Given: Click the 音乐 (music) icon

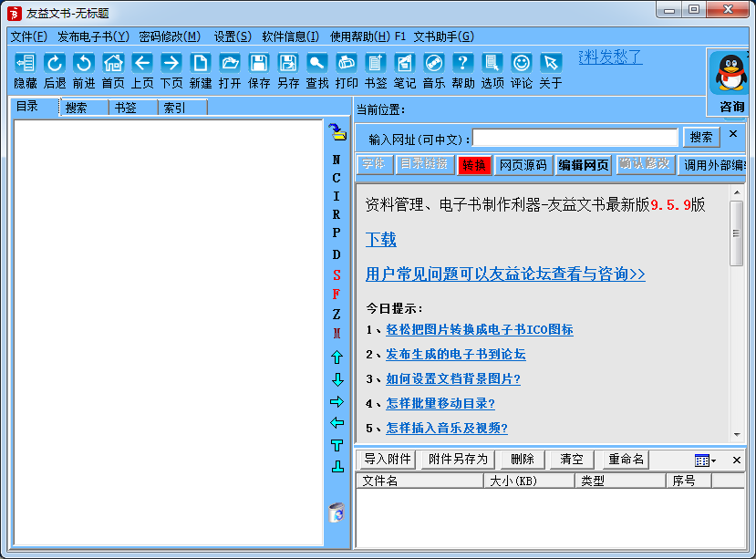Looking at the screenshot, I should coord(434,63).
